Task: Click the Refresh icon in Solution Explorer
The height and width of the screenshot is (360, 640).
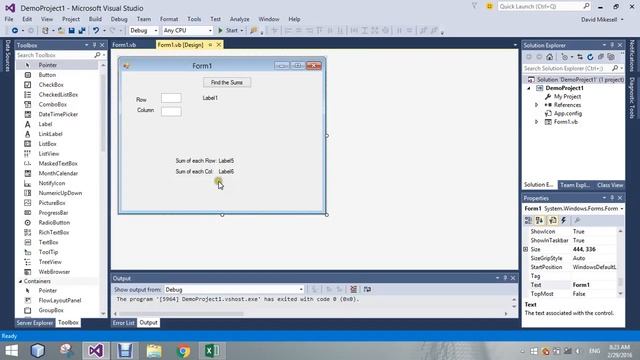Action: (590, 57)
